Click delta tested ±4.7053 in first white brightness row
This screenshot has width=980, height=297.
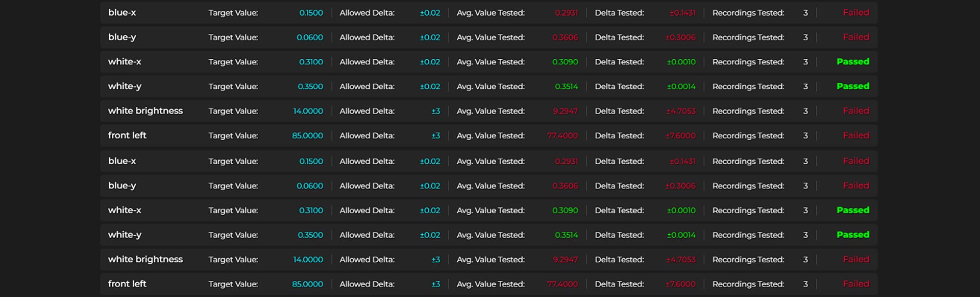[680, 111]
